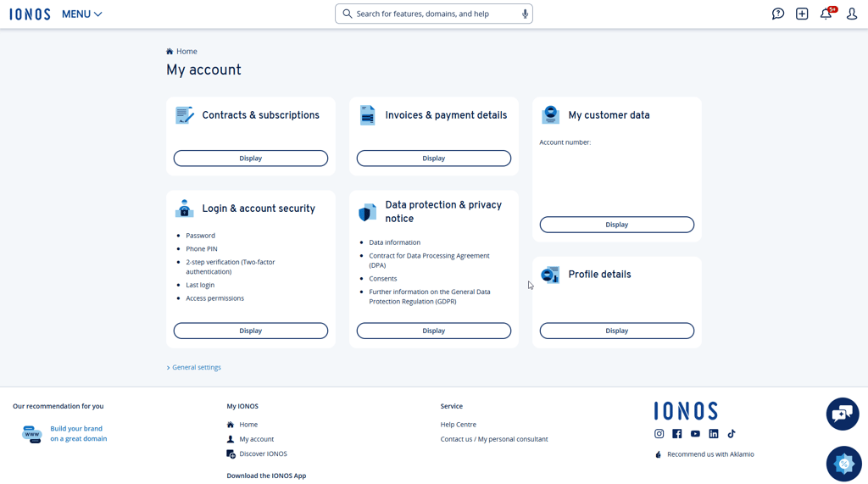Click the 'Data information' list item
This screenshot has height=484, width=868.
[x=395, y=242]
